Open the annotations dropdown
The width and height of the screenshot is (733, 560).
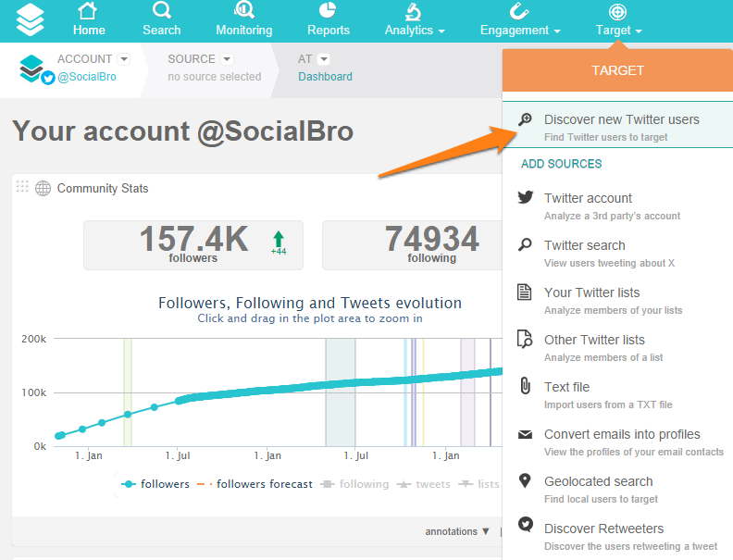[x=457, y=531]
